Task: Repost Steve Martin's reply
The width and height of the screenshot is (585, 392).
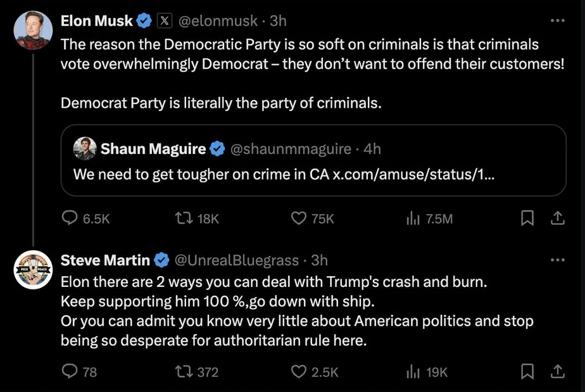Action: tap(181, 372)
